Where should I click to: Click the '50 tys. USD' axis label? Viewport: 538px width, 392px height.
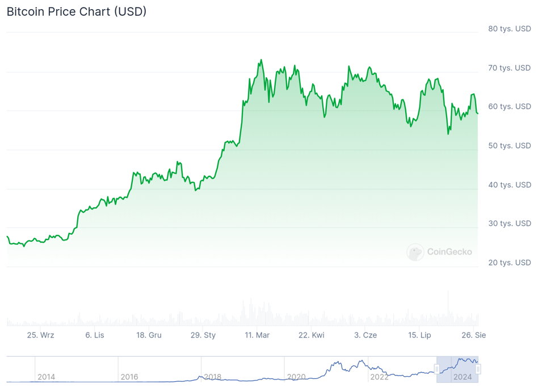pyautogui.click(x=510, y=146)
